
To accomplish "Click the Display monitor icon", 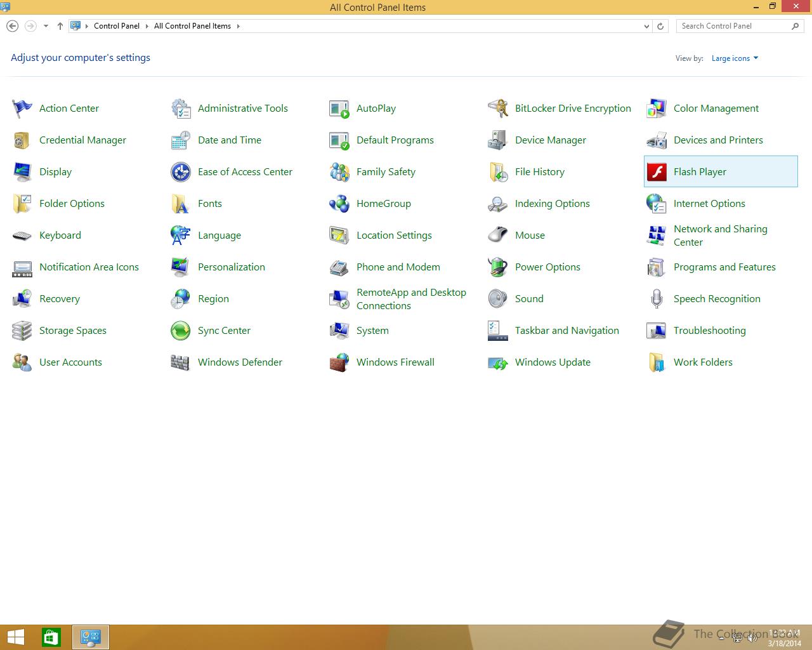I will coord(22,172).
